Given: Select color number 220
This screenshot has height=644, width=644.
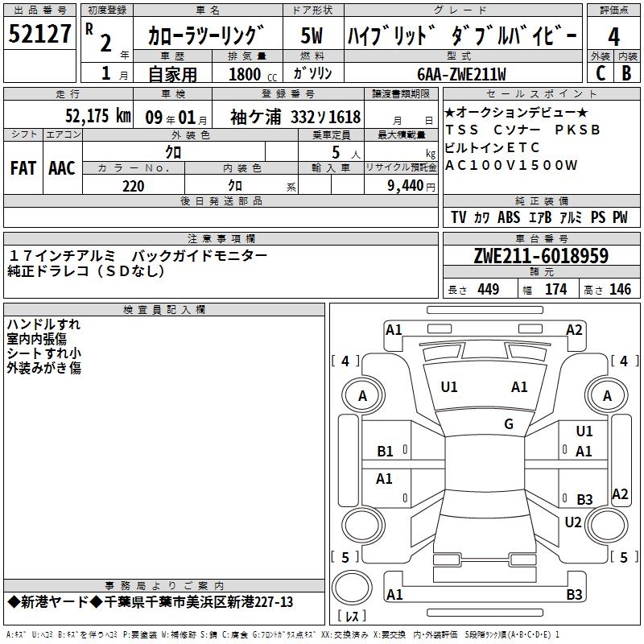Looking at the screenshot, I should [x=134, y=186].
